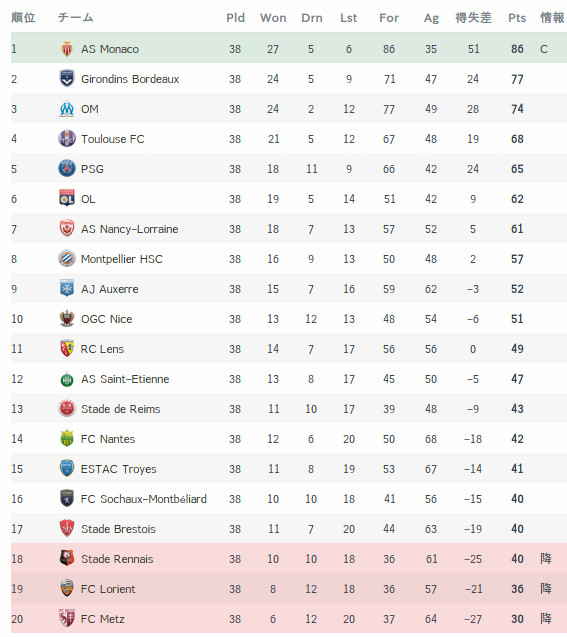Click the PSG club crest

tap(67, 169)
